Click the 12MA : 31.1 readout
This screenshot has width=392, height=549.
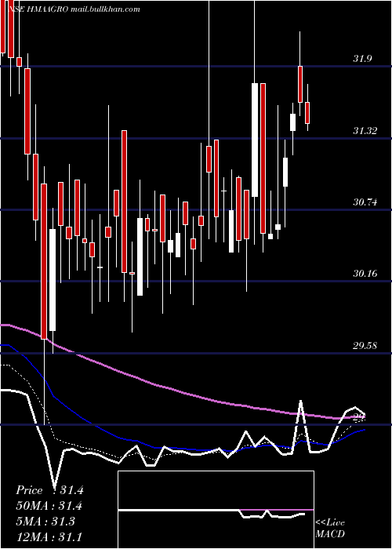point(49,536)
